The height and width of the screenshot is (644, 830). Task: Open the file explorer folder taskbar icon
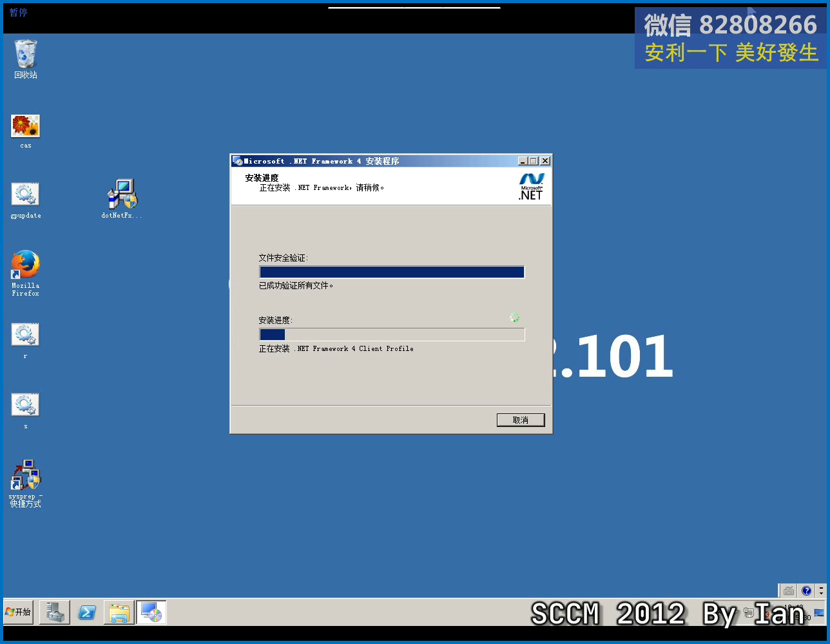[119, 612]
